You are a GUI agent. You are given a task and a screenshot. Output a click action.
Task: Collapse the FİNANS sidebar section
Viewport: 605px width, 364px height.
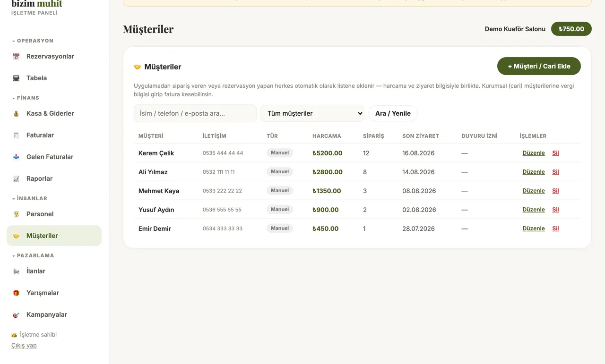(26, 98)
